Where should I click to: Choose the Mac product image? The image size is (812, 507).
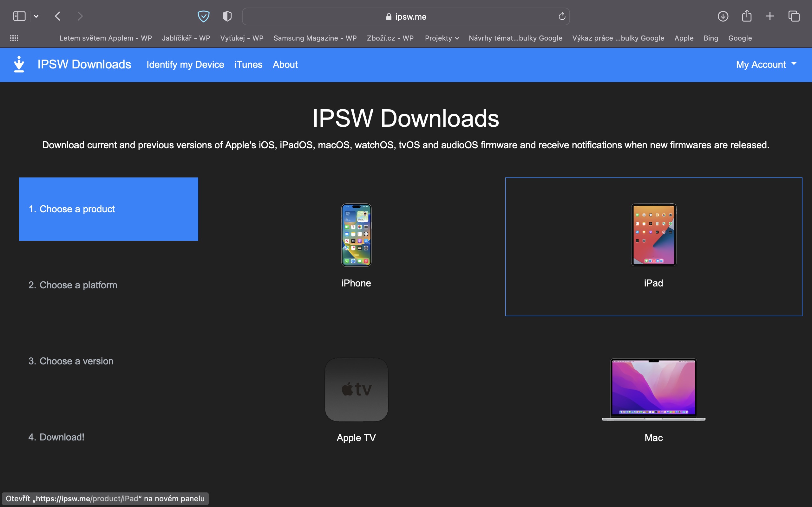(653, 390)
